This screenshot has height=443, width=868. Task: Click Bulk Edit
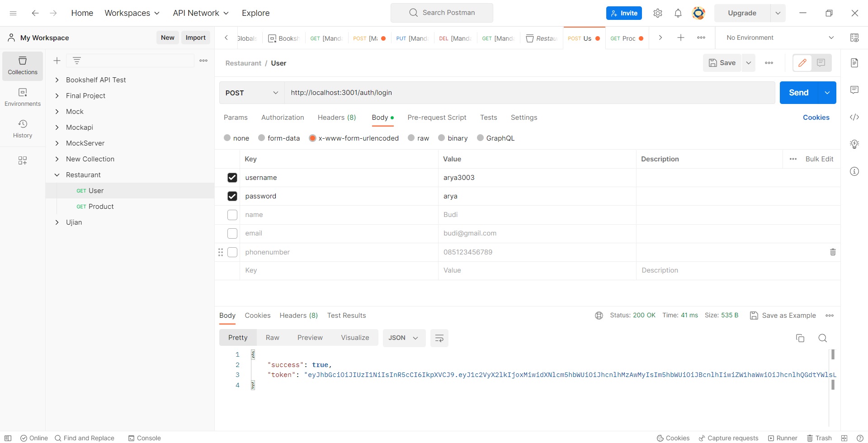click(819, 159)
